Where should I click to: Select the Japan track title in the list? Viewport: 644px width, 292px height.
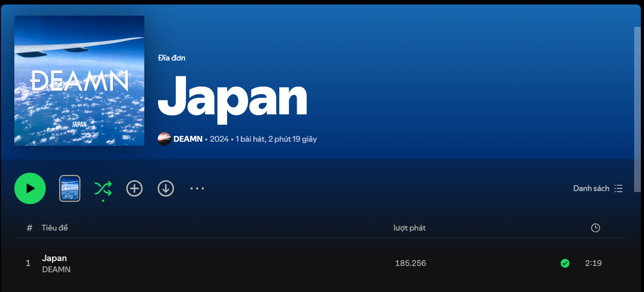point(54,258)
